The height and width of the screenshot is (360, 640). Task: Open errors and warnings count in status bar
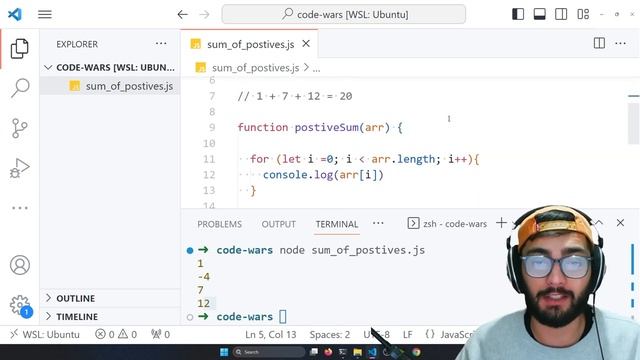116,335
